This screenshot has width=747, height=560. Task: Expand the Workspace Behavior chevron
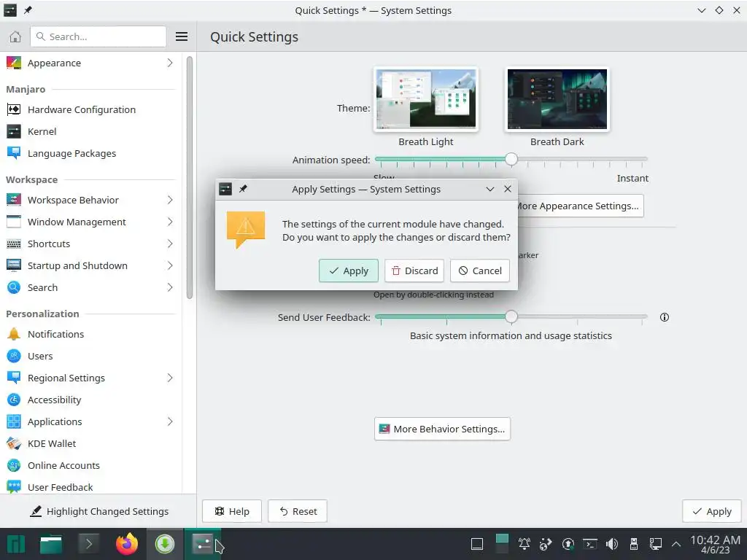point(170,200)
